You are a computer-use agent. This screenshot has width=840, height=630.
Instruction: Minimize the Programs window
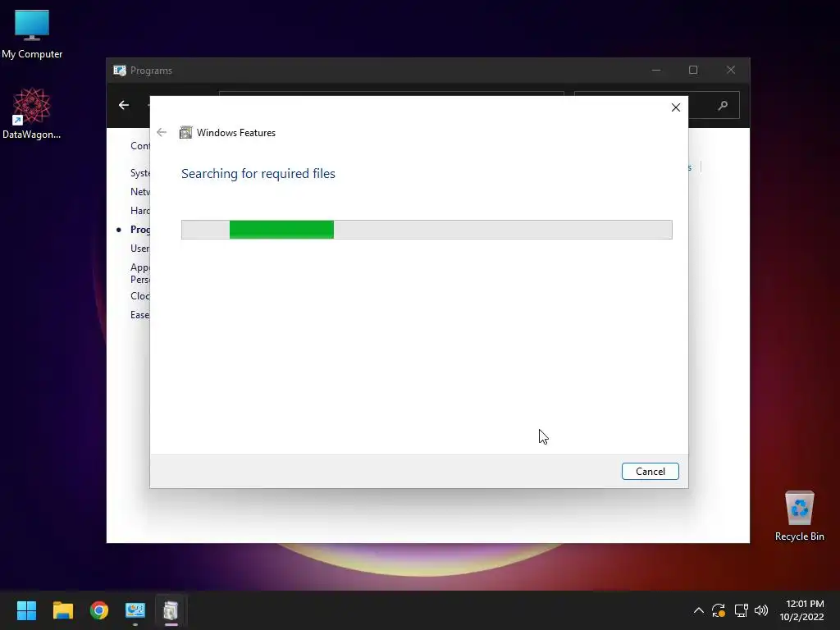click(656, 71)
